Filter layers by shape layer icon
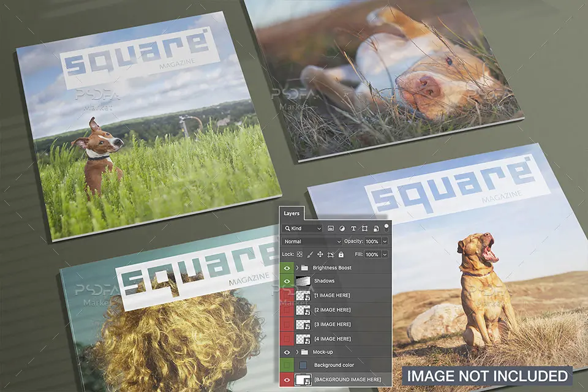 [364, 228]
